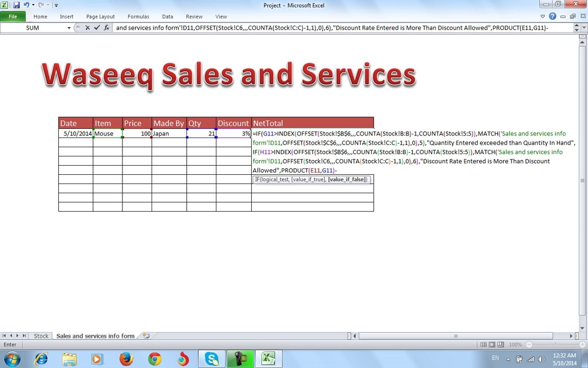588x368 pixels.
Task: Open the Undo history dropdown arrow
Action: [x=33, y=5]
